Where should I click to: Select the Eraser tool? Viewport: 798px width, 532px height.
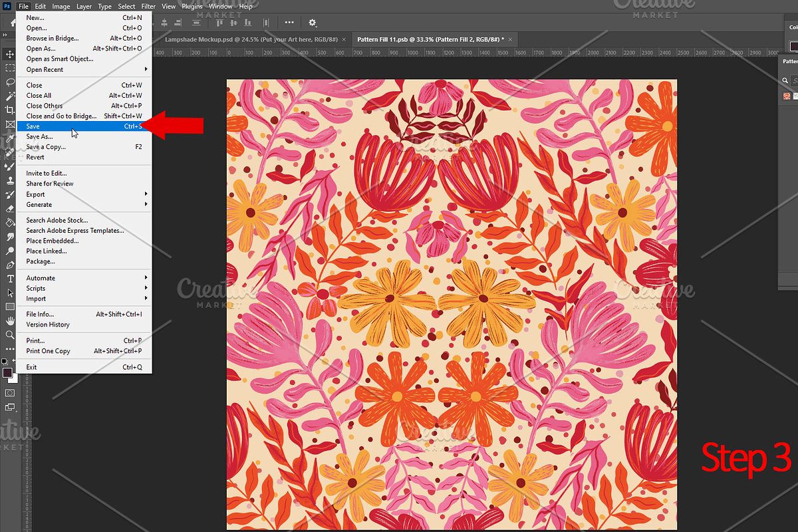point(10,208)
